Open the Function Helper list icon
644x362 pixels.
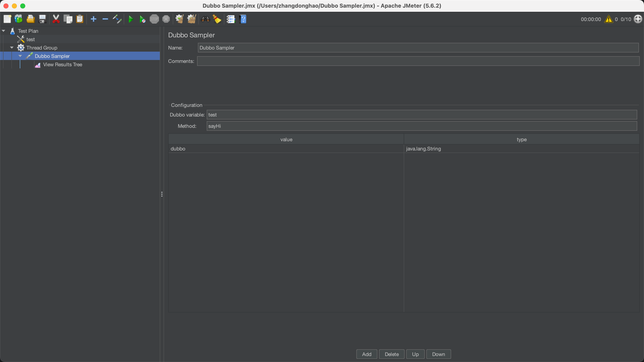[231, 19]
